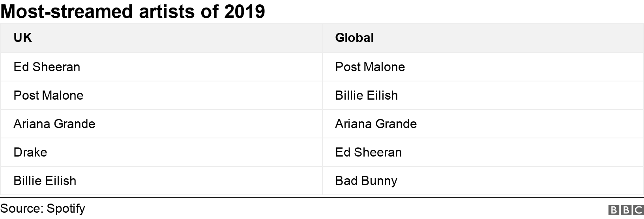The image size is (644, 219).
Task: Select Billie Eilish in the Global column
Action: tap(366, 95)
